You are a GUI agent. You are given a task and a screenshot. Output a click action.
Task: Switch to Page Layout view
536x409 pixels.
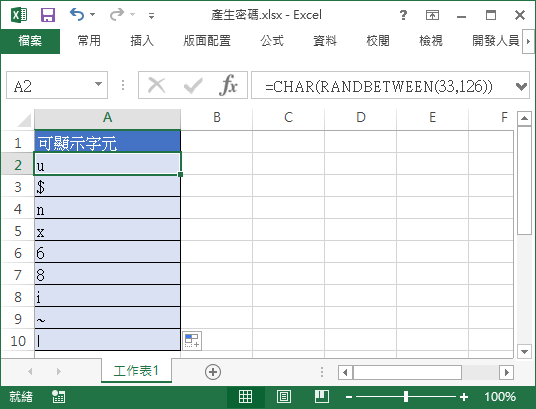point(284,397)
